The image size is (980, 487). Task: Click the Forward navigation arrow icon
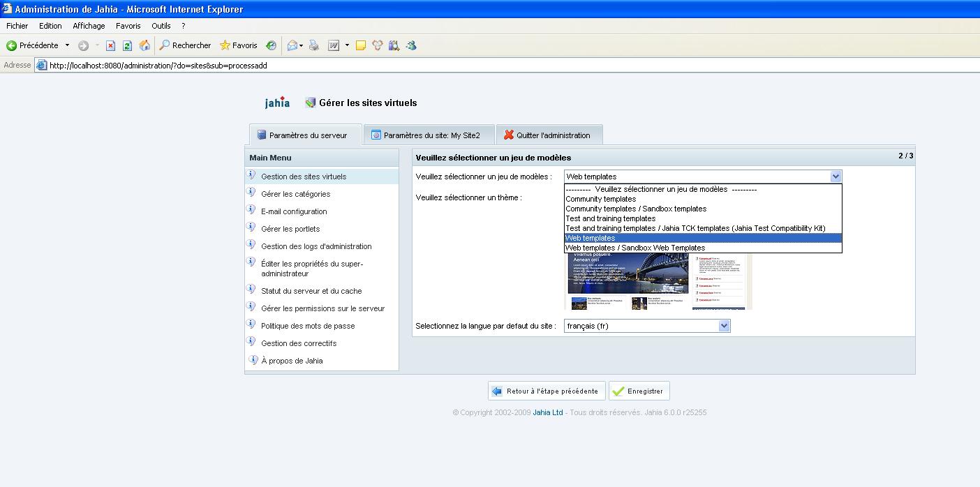coord(83,45)
